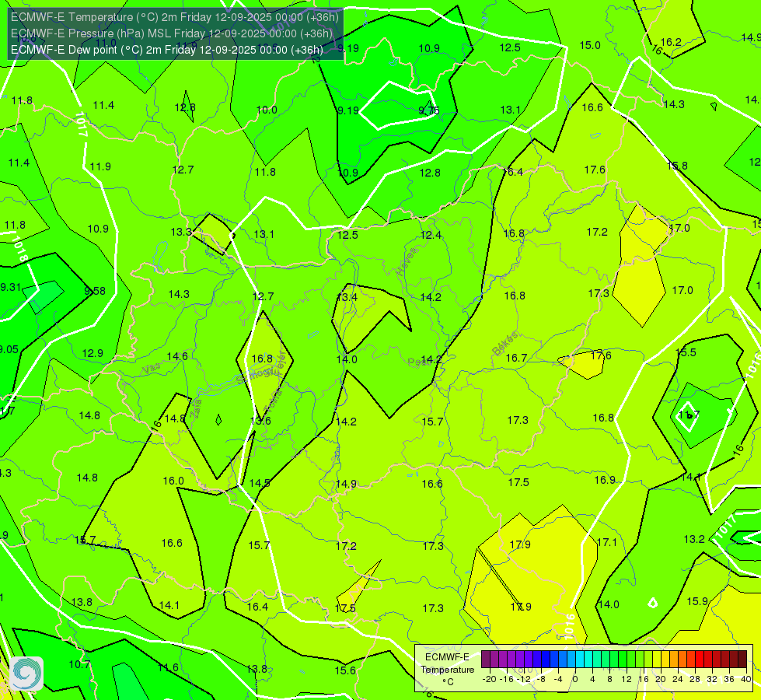Click the '12.9' dew point value
The width and height of the screenshot is (761, 700).
coord(93,353)
